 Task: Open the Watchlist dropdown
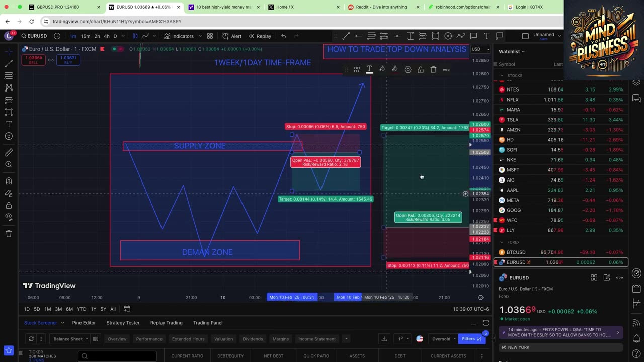(x=512, y=51)
